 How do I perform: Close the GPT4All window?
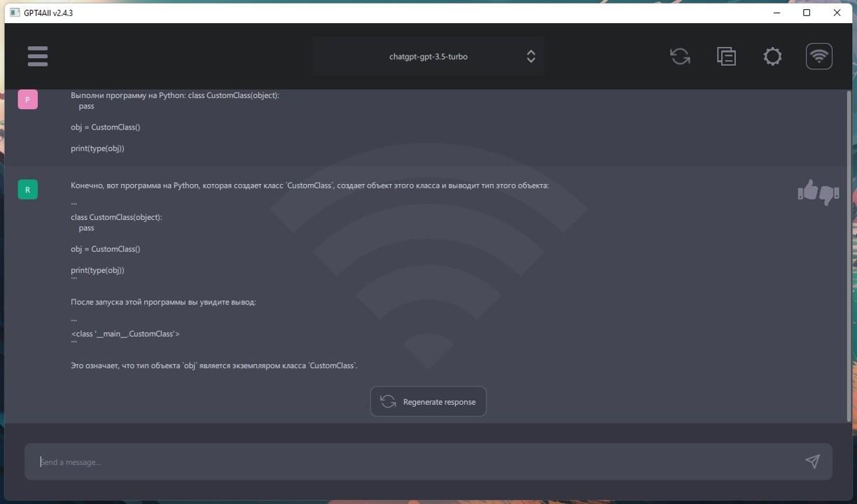click(x=837, y=13)
